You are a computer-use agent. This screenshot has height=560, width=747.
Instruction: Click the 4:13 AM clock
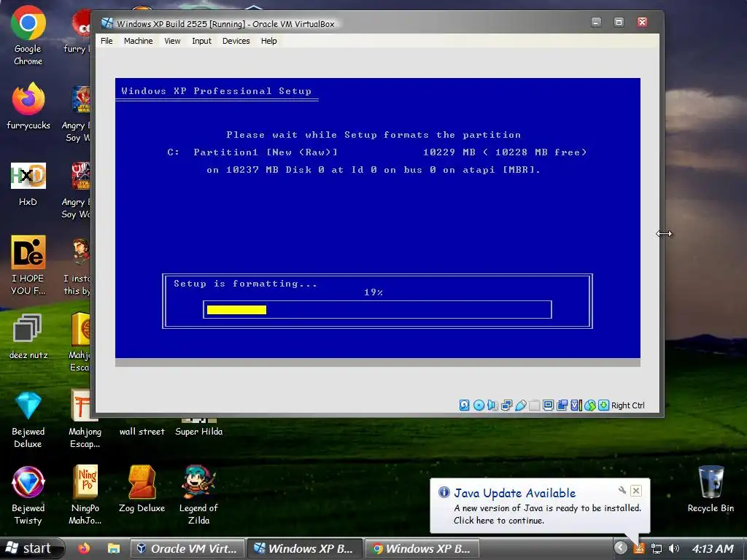713,548
